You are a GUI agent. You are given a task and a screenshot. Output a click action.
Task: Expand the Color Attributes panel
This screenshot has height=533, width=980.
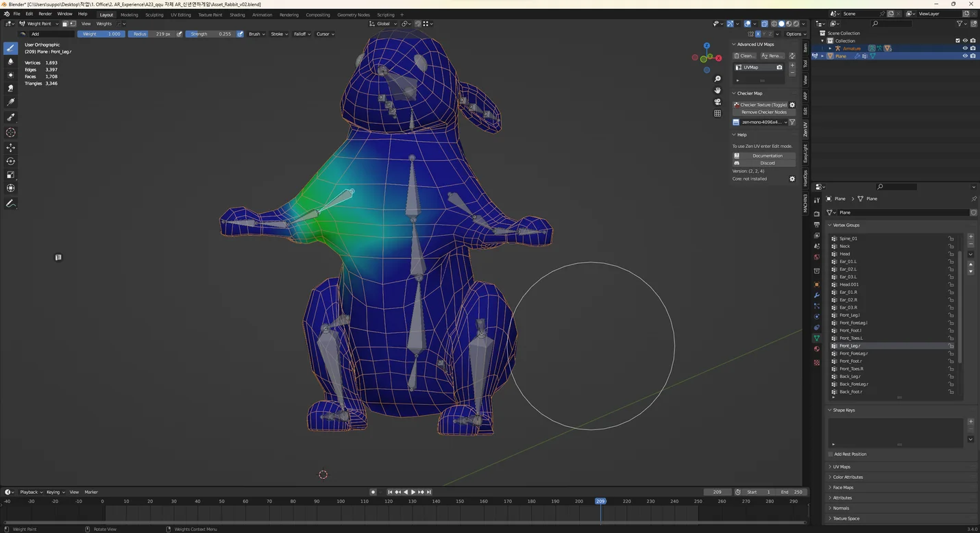[848, 477]
